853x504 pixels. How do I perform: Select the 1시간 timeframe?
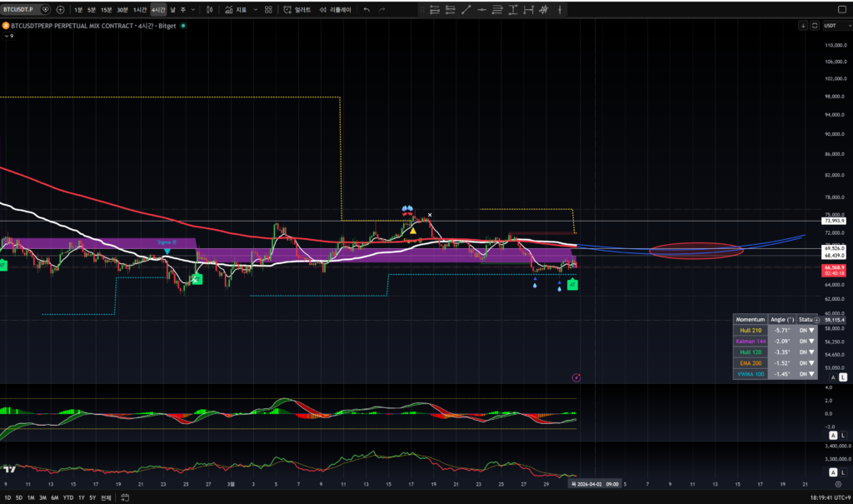(x=140, y=10)
